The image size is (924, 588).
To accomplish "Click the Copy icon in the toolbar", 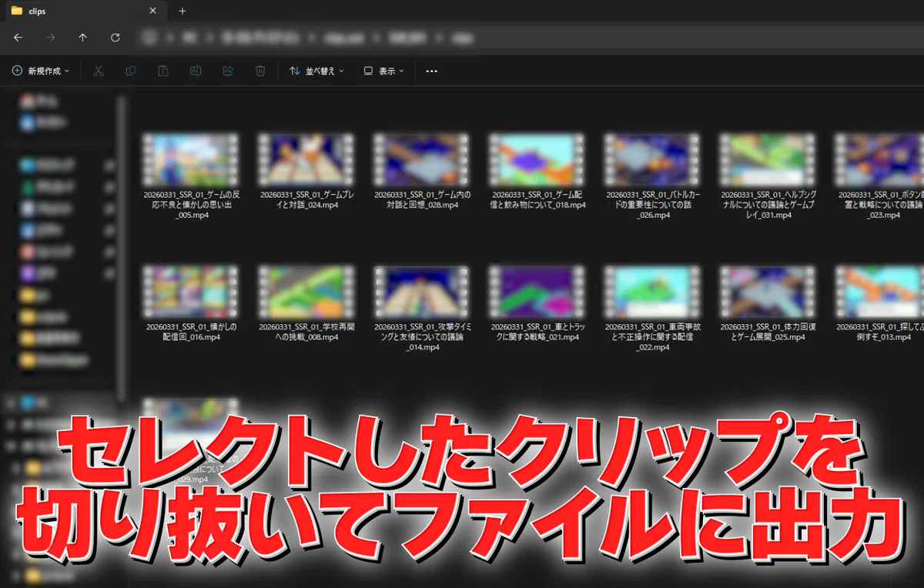I will tap(131, 71).
